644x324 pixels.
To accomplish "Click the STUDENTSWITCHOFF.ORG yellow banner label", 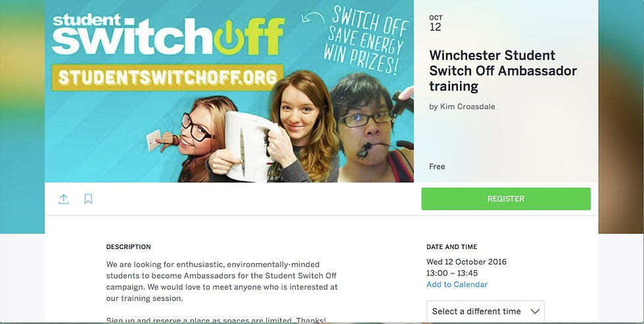I will coord(167,77).
